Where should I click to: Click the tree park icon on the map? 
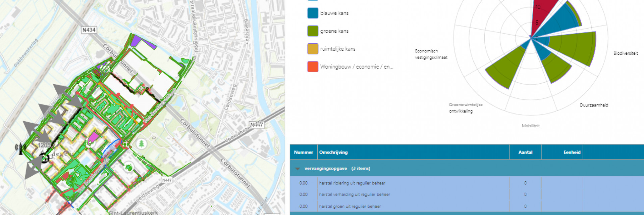coord(142,144)
